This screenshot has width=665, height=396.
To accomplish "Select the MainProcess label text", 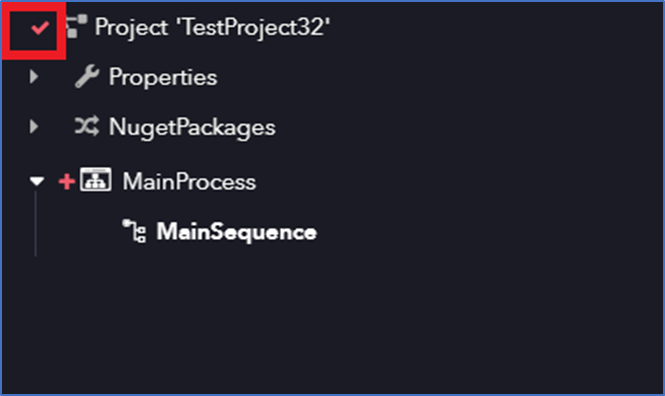I will click(x=189, y=182).
